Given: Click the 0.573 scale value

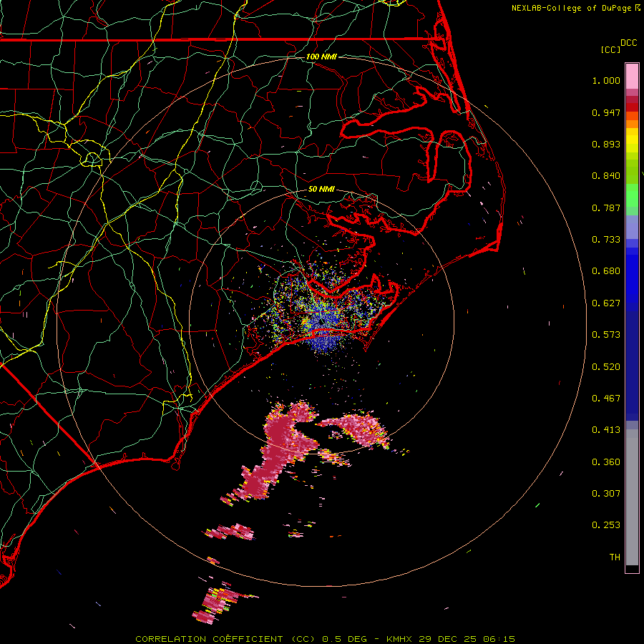Looking at the screenshot, I should click(x=606, y=335).
